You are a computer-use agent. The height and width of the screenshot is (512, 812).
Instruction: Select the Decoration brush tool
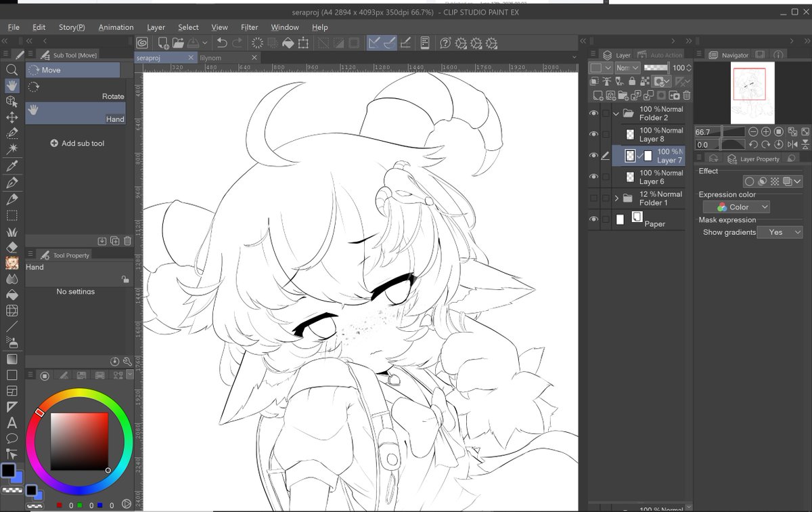pos(12,231)
